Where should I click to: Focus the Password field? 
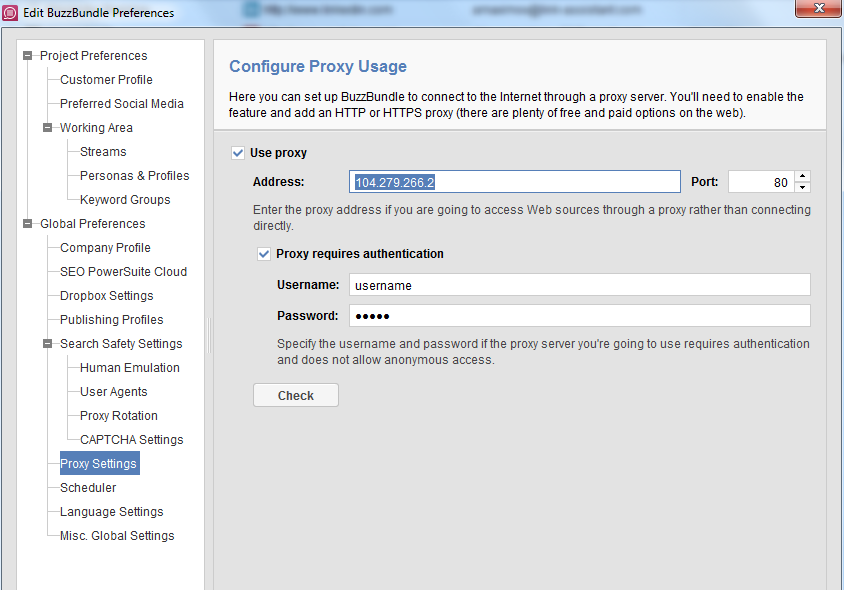point(580,315)
